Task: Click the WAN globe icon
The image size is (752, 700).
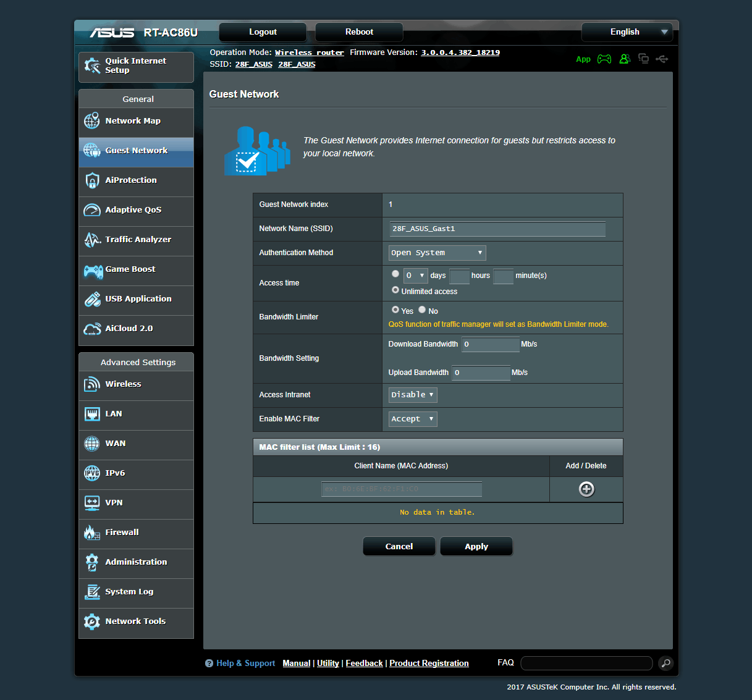Action: (92, 444)
